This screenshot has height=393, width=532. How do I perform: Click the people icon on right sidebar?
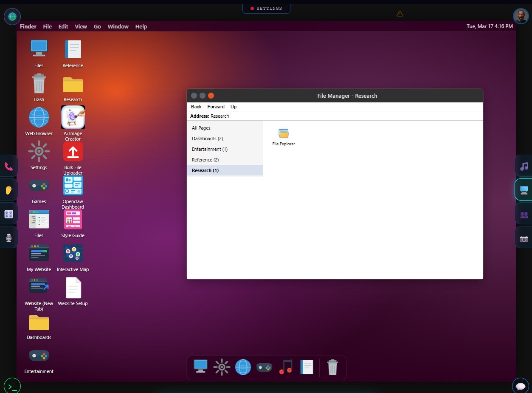(524, 214)
